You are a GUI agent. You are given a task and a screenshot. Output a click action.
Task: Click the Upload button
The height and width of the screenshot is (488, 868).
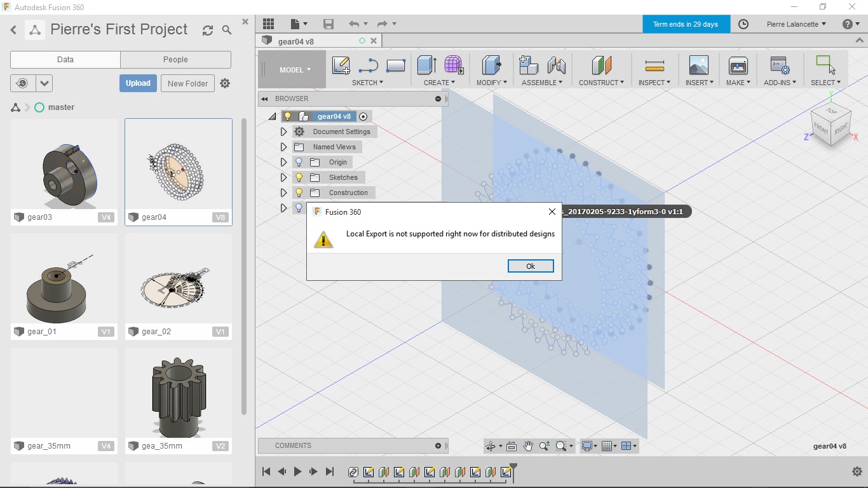[138, 83]
